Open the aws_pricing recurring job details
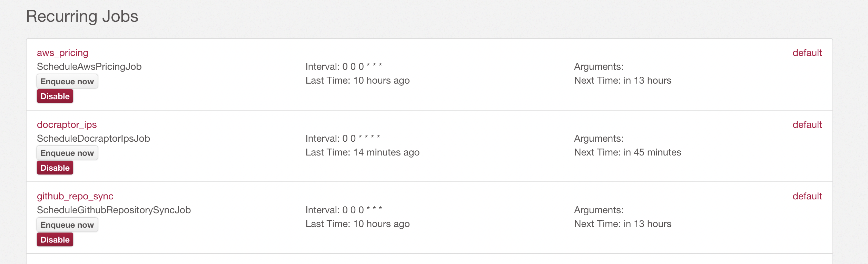 [62, 53]
